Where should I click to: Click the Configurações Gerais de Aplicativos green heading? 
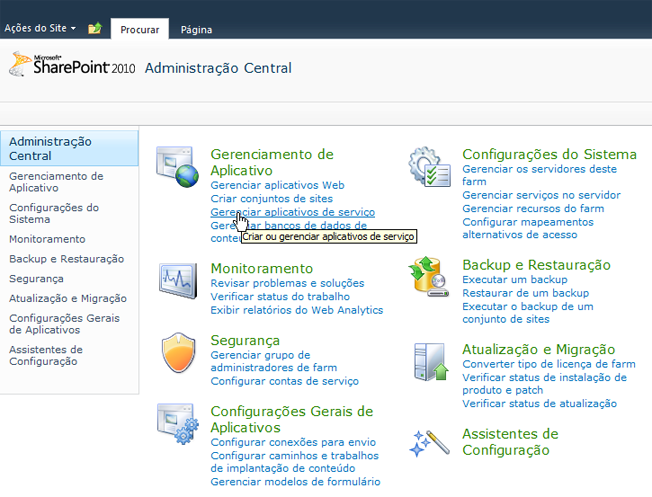pos(291,419)
